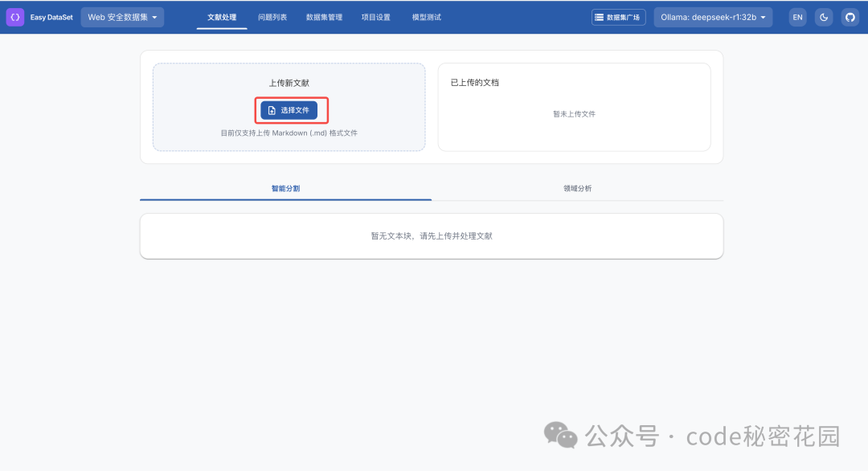Expand the Web 安全数据集 project dropdown

pos(122,17)
